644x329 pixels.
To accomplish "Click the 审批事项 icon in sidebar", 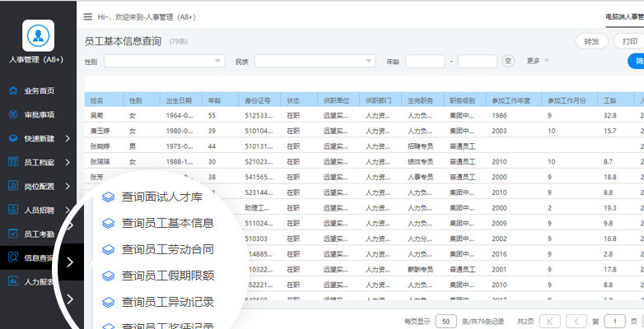I will (x=13, y=114).
